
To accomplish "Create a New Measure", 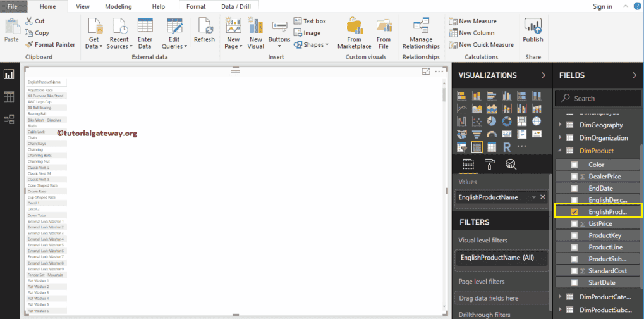I will (x=473, y=21).
